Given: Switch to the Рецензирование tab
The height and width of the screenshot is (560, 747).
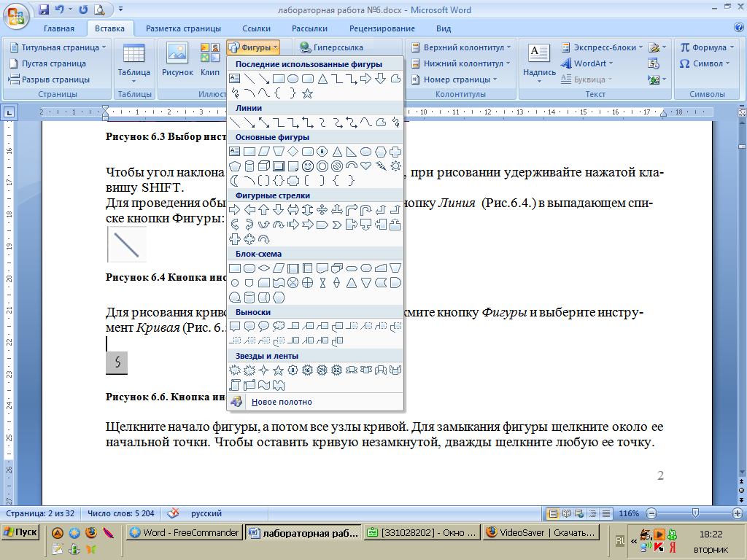Looking at the screenshot, I should pyautogui.click(x=382, y=28).
